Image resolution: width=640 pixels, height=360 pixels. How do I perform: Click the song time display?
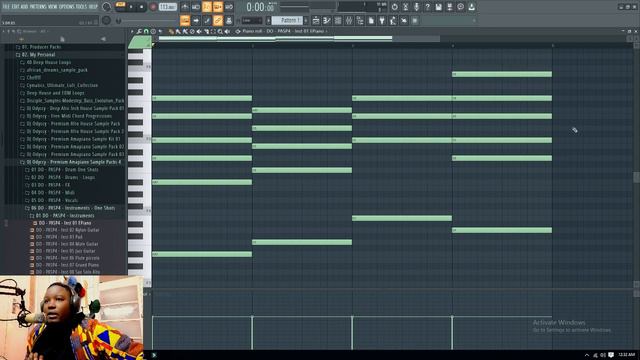(x=260, y=7)
